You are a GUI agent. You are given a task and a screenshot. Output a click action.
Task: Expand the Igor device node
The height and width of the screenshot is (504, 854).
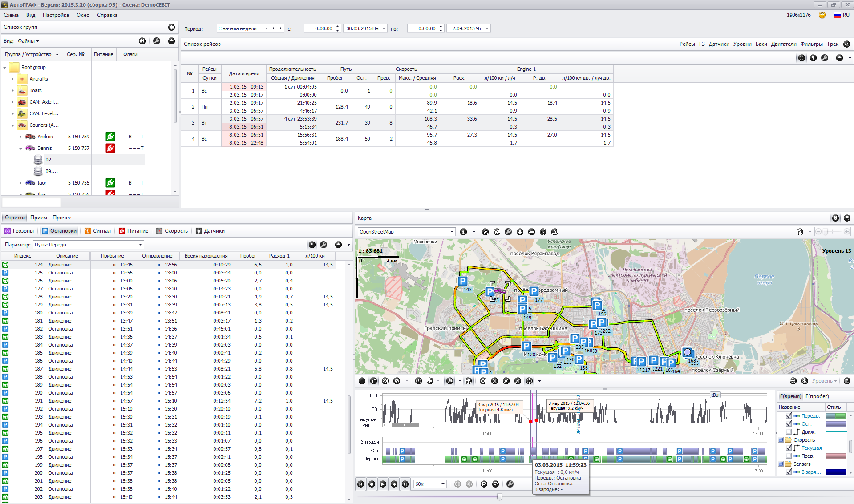pos(20,183)
